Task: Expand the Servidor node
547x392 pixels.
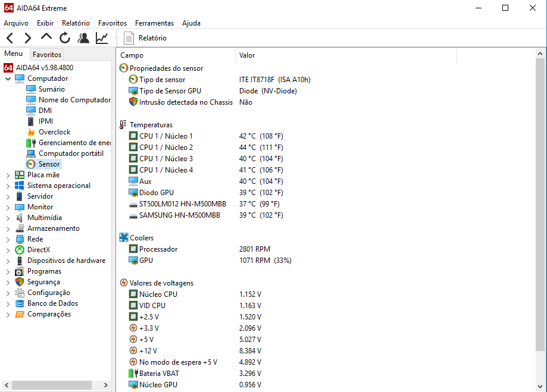Action: (x=8, y=196)
